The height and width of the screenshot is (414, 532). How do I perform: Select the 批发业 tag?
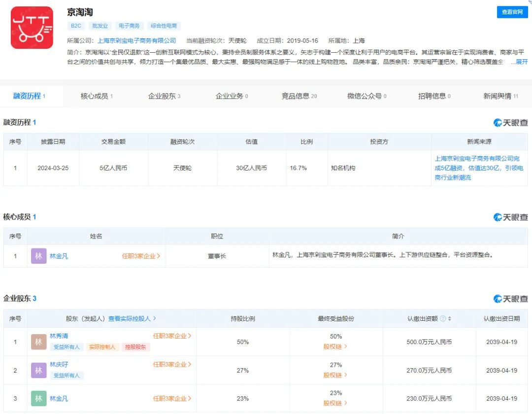[x=100, y=26]
